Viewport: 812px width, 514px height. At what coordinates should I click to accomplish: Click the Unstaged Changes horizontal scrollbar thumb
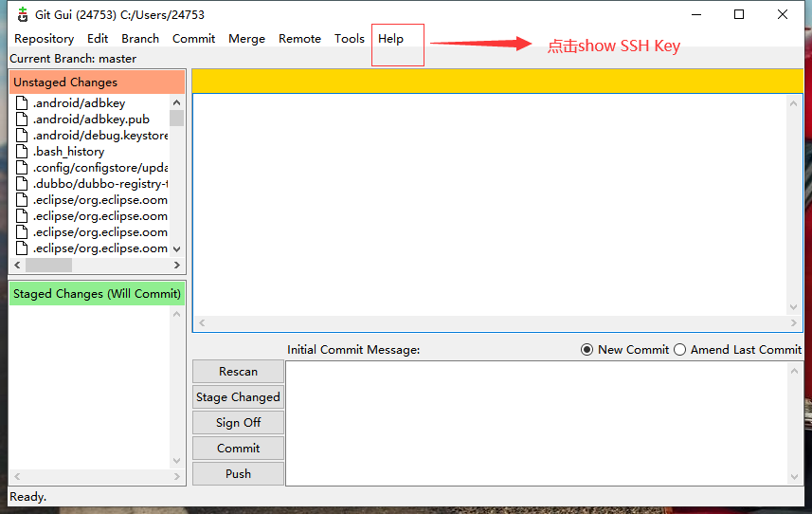pos(48,266)
